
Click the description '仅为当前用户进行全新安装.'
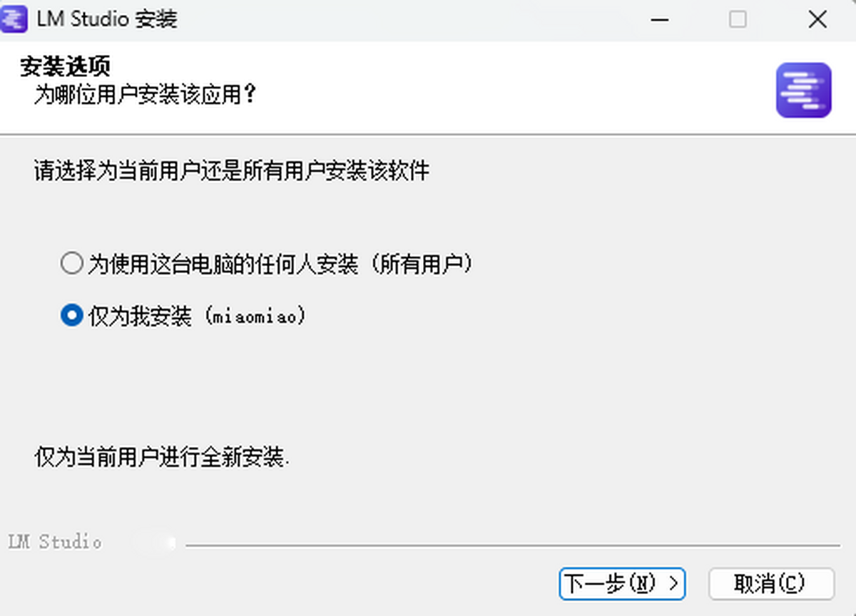(162, 457)
